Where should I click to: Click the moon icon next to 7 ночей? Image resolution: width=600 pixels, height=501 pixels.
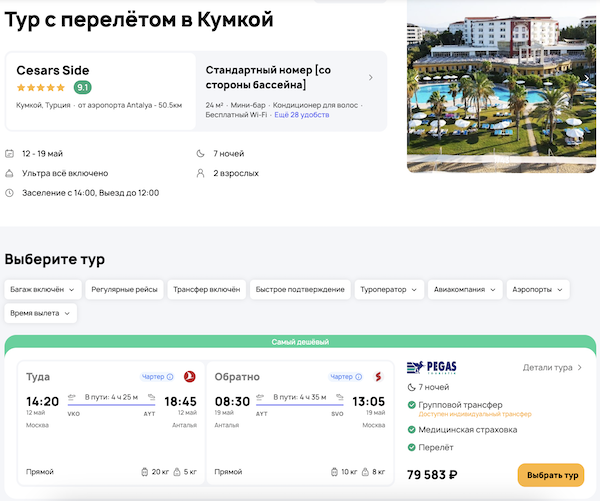(x=200, y=154)
